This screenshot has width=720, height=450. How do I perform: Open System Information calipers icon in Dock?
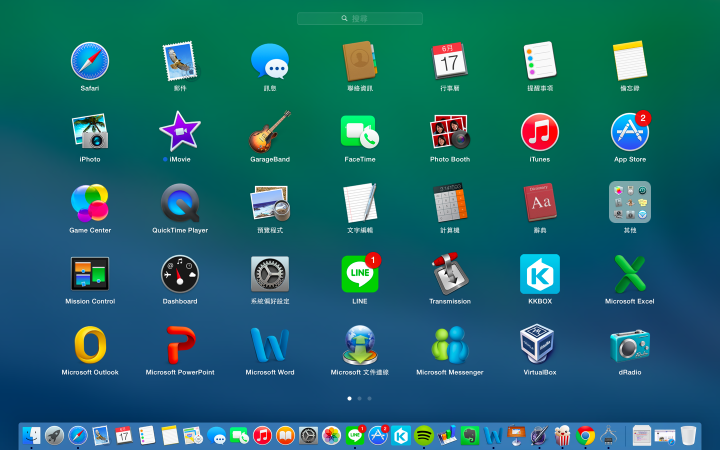(x=608, y=435)
